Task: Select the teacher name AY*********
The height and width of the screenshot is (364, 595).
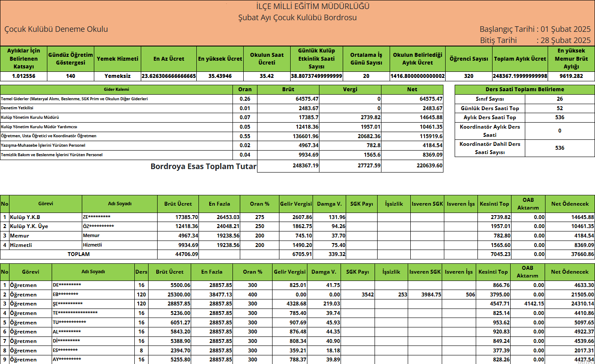Action: pyautogui.click(x=67, y=359)
